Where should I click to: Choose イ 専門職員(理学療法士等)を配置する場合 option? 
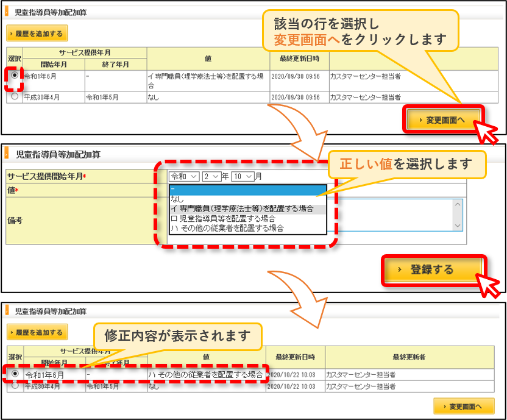[249, 209]
